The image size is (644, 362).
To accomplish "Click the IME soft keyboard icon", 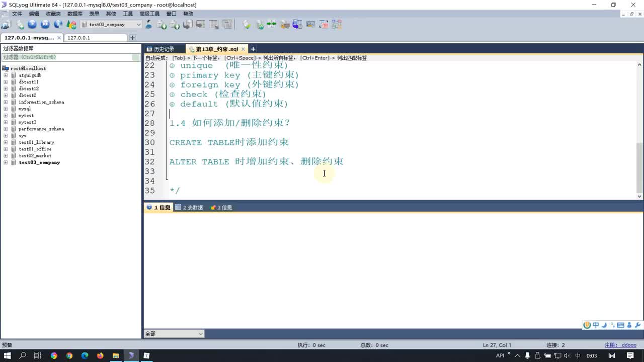I will point(620,325).
